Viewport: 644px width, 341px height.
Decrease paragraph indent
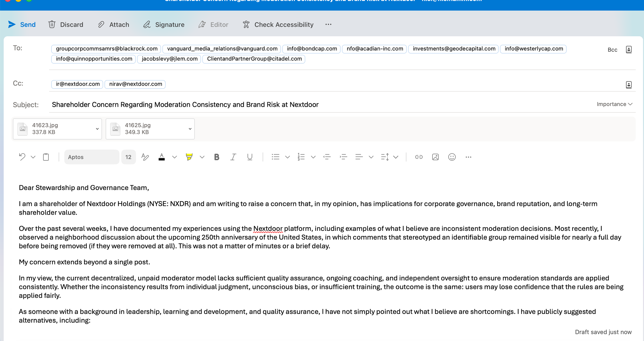pos(327,157)
